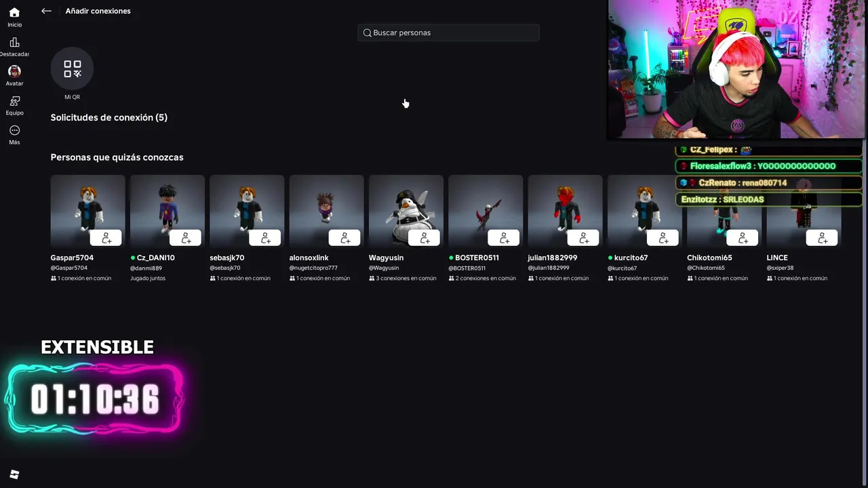
Task: Add Cz_DANI10 as a connection
Action: (x=185, y=238)
